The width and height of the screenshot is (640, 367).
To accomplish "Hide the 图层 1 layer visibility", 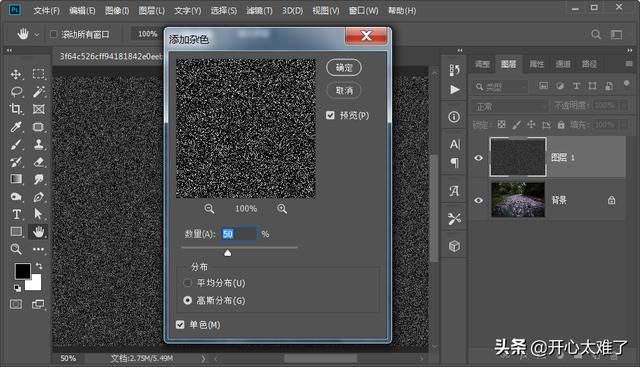I will click(478, 158).
